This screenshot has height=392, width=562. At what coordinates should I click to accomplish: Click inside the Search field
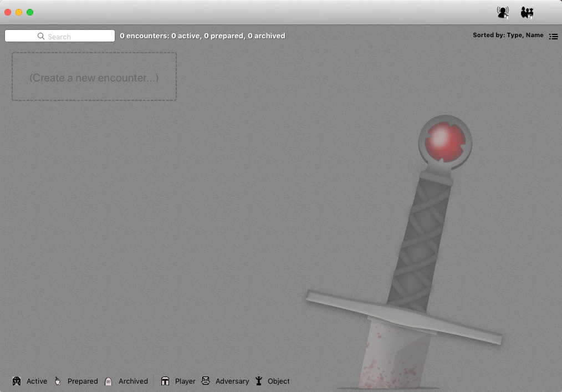click(x=72, y=36)
